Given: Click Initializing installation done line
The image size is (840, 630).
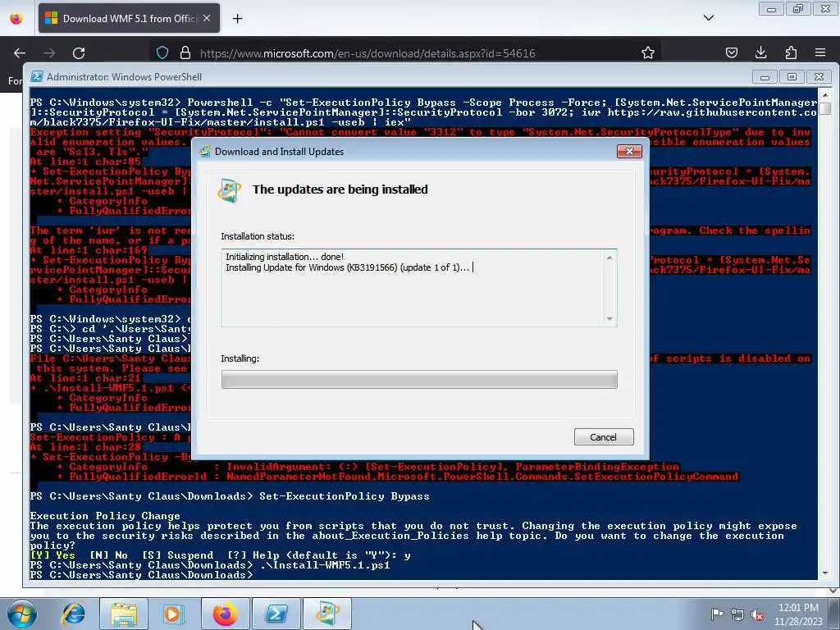Looking at the screenshot, I should (285, 257).
